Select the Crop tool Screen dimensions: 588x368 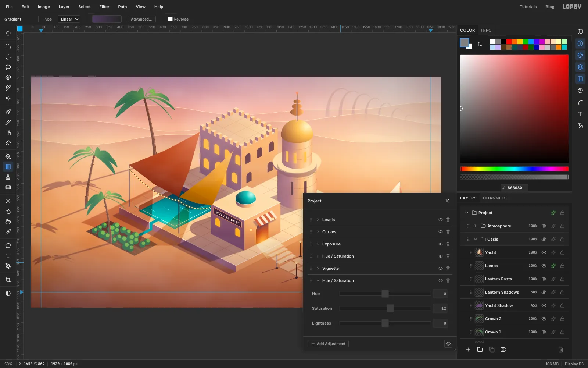click(8, 280)
